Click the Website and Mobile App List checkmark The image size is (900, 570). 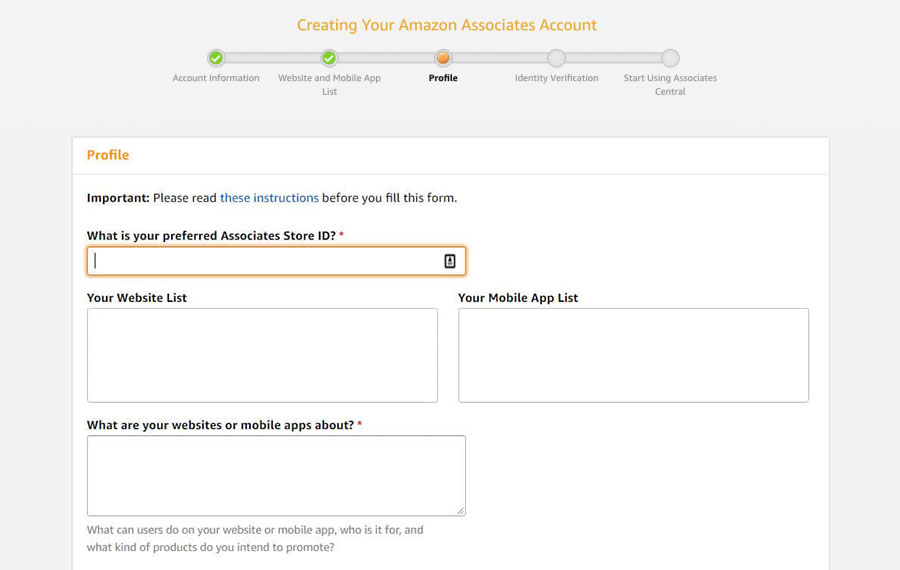(329, 58)
